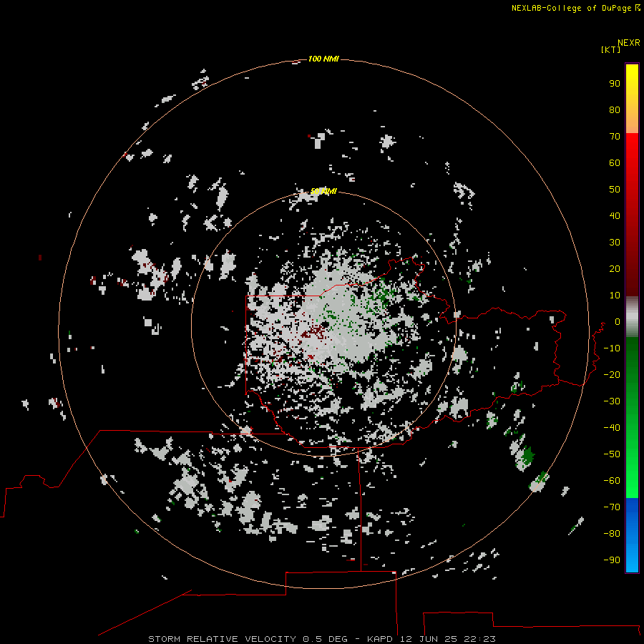Click the -90 knots scale label
This screenshot has width=644, height=644.
[612, 560]
